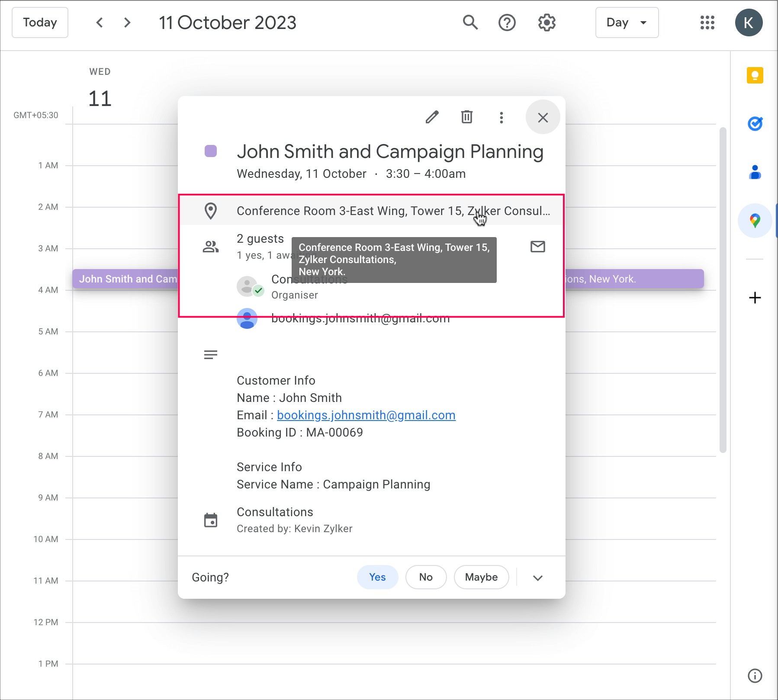Open bookings.johnsmith@gmail.com email link in description
This screenshot has width=778, height=700.
[366, 415]
